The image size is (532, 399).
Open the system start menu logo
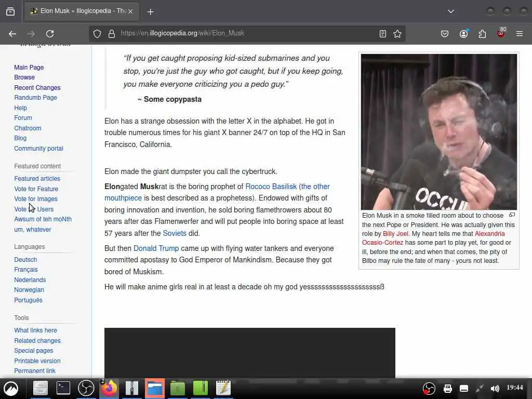point(11,389)
